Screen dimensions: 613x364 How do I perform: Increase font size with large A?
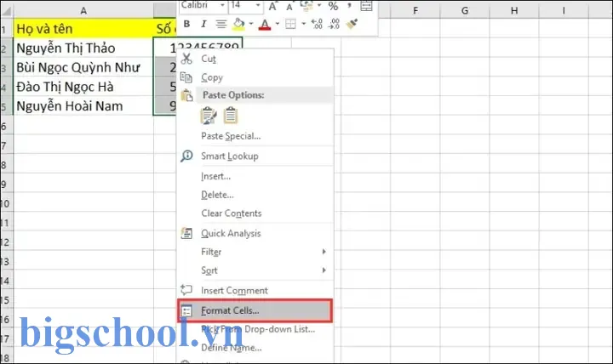(x=272, y=6)
